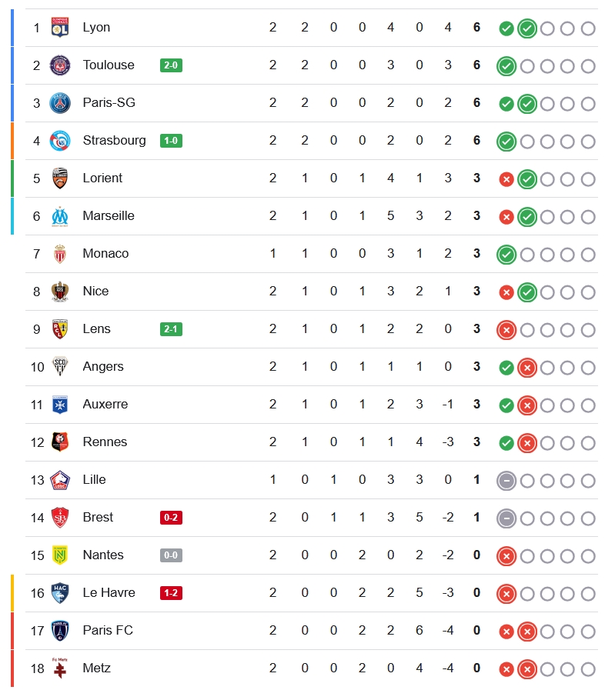Open the Nice team page
Screen dimensions: 615x700
click(95, 291)
